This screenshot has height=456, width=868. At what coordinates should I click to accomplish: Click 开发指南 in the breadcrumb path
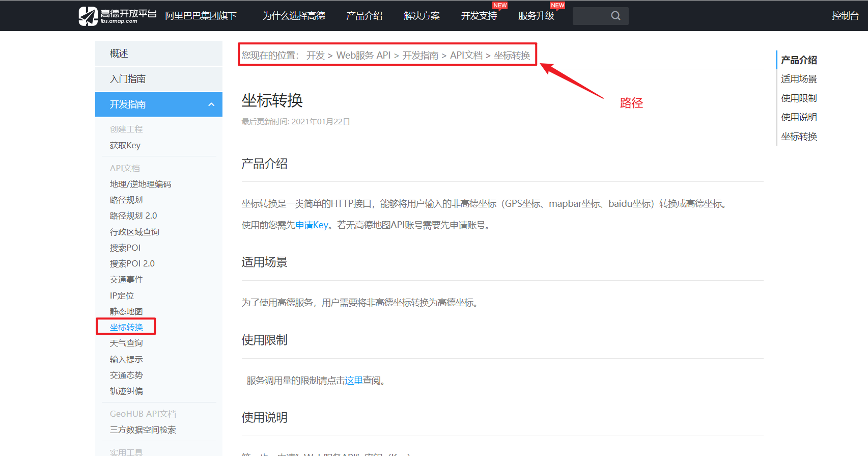click(x=420, y=55)
